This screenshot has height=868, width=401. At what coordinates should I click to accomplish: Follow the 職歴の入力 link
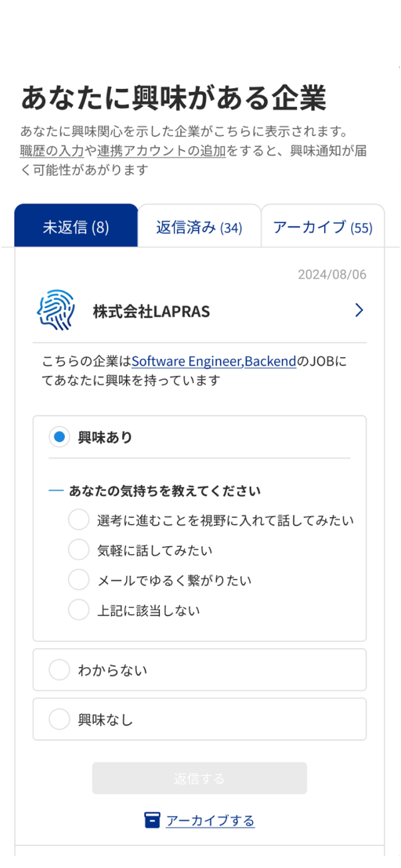(52, 151)
